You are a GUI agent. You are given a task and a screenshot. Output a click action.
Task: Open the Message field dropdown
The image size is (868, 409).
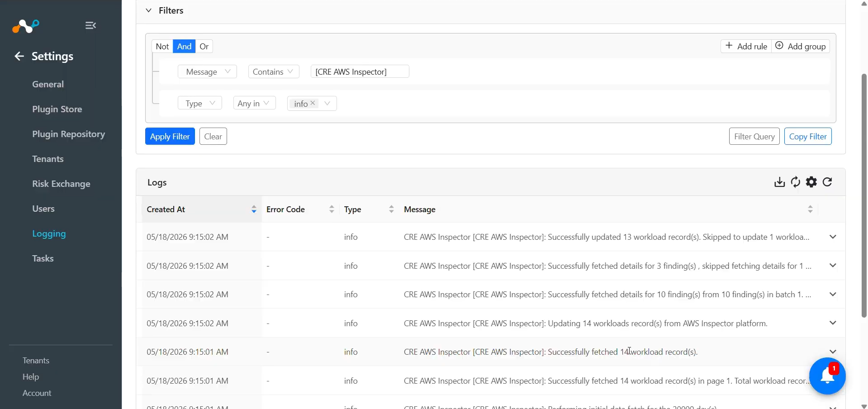tap(207, 71)
